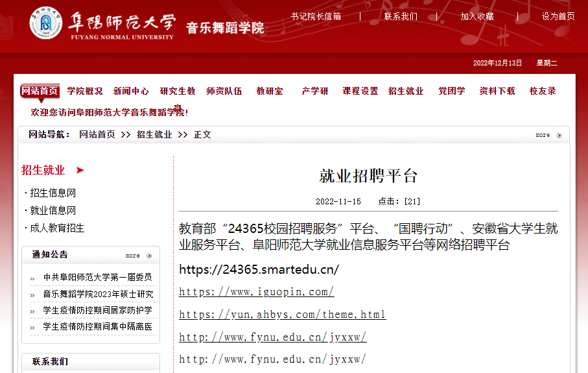The image size is (588, 373).
Task: Open the 新闻中心 navigation menu
Action: [131, 91]
